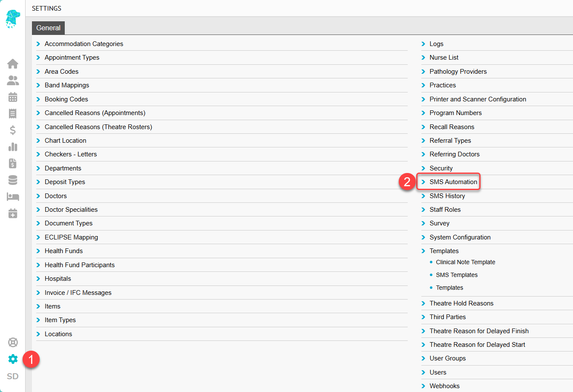Open Third Parties settings

448,317
